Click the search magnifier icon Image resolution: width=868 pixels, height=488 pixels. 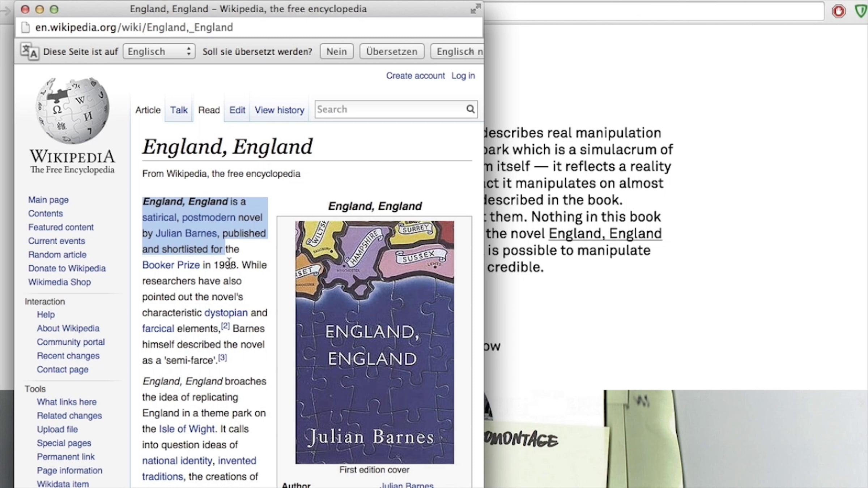click(470, 109)
